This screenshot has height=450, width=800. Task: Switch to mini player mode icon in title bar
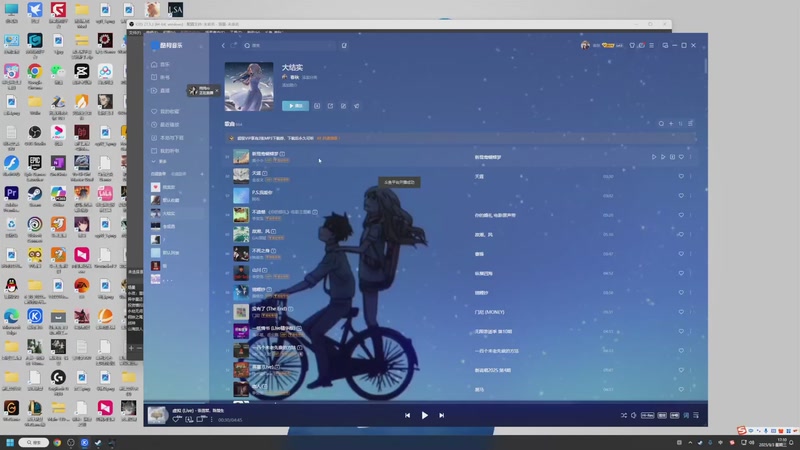pos(665,45)
